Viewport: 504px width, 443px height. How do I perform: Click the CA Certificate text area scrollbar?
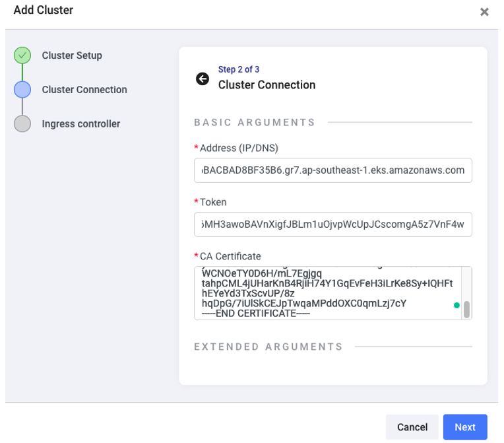[x=467, y=309]
